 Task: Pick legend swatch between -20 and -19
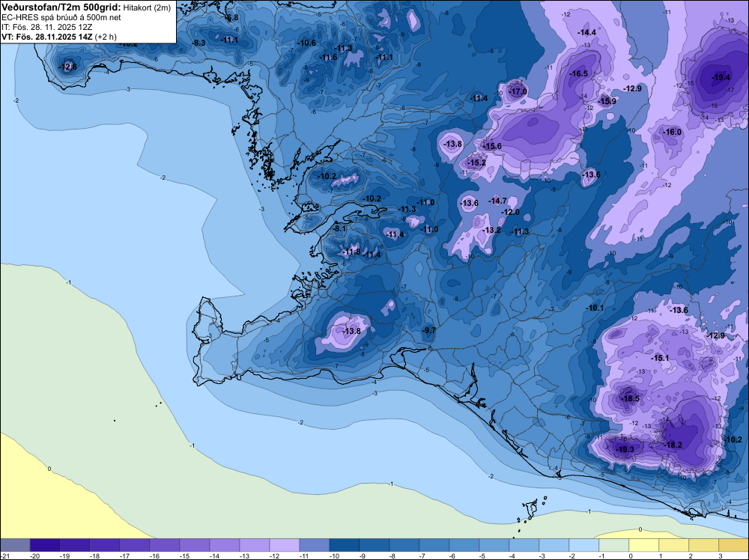pyautogui.click(x=45, y=545)
